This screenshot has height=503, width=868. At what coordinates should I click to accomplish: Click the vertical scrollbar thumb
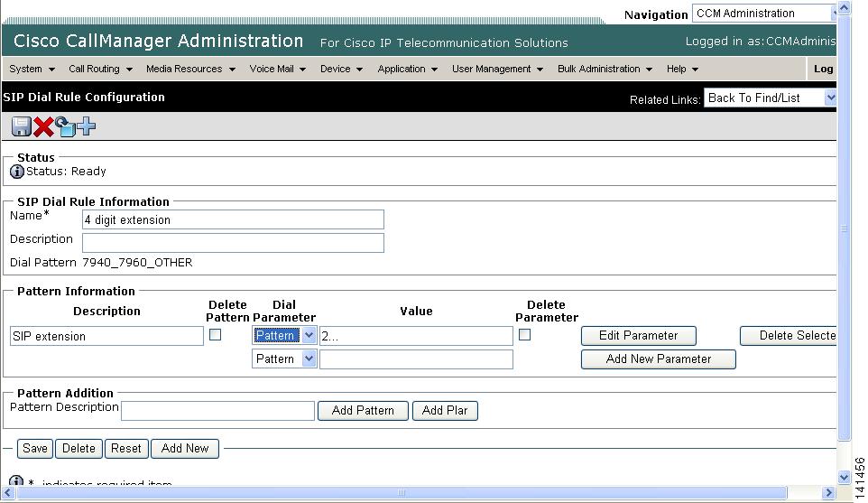[x=844, y=228]
